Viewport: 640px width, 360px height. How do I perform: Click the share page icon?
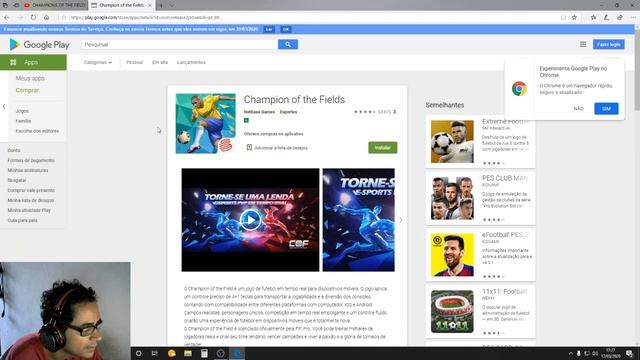pos(620,18)
